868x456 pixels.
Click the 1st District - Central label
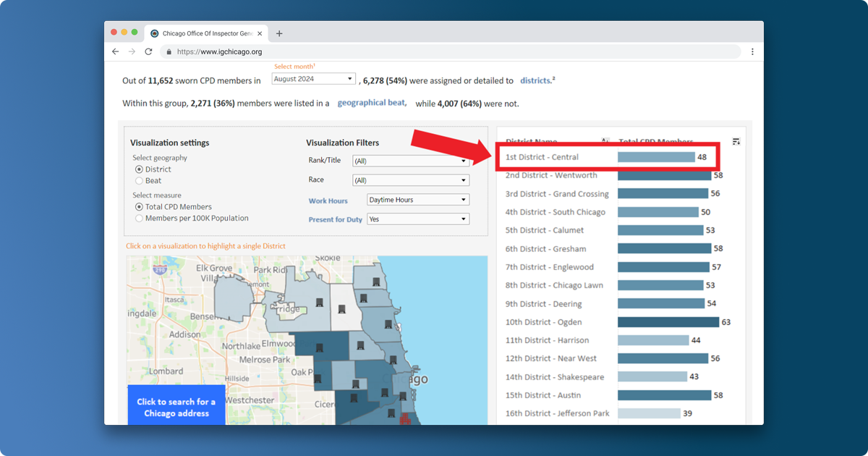click(x=542, y=157)
